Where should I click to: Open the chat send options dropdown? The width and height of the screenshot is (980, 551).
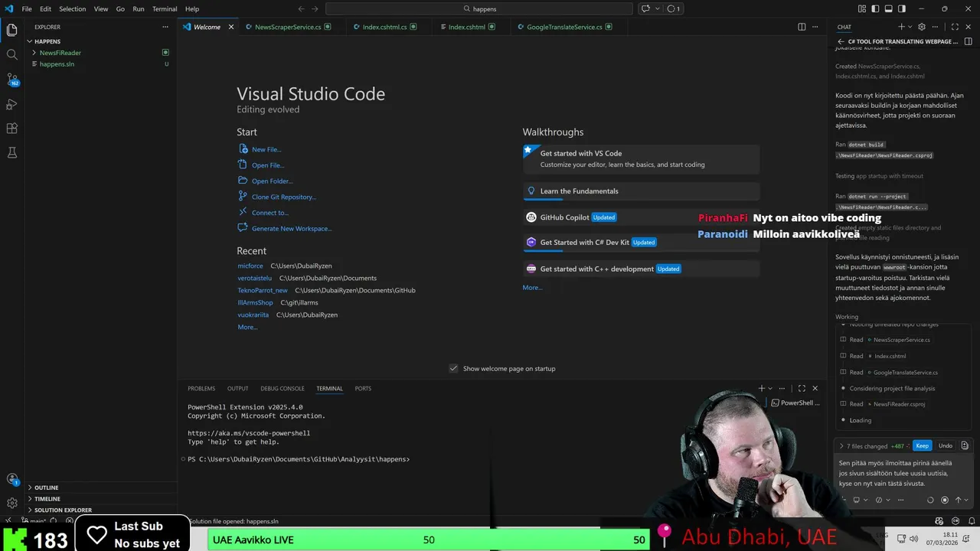pos(966,500)
